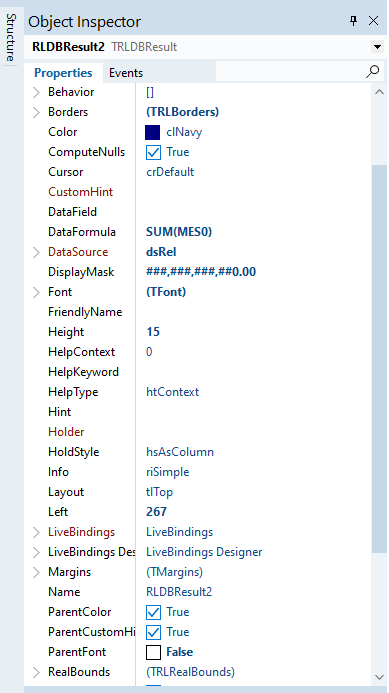The image size is (389, 693).
Task: Uncheck the ComputeNulls checkbox
Action: [x=153, y=152]
